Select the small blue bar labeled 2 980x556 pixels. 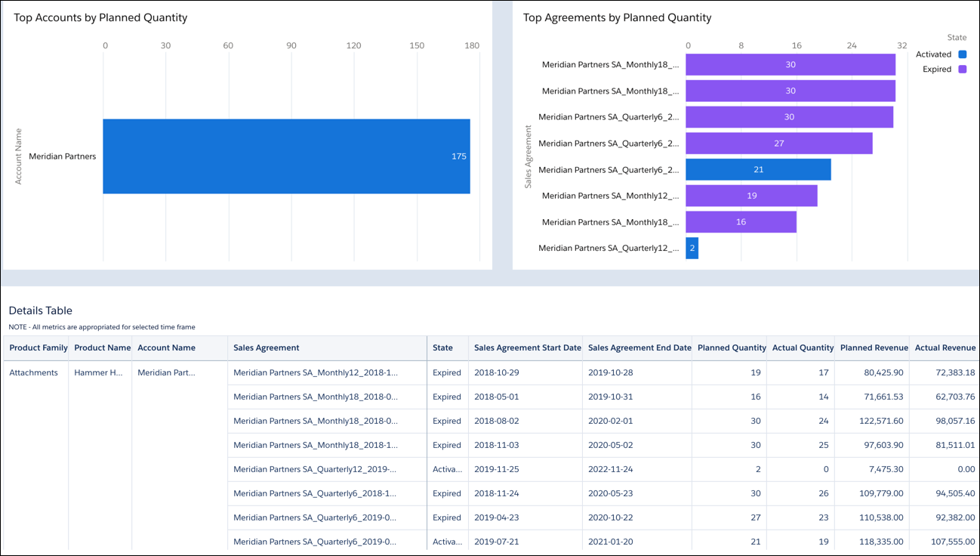coord(692,248)
